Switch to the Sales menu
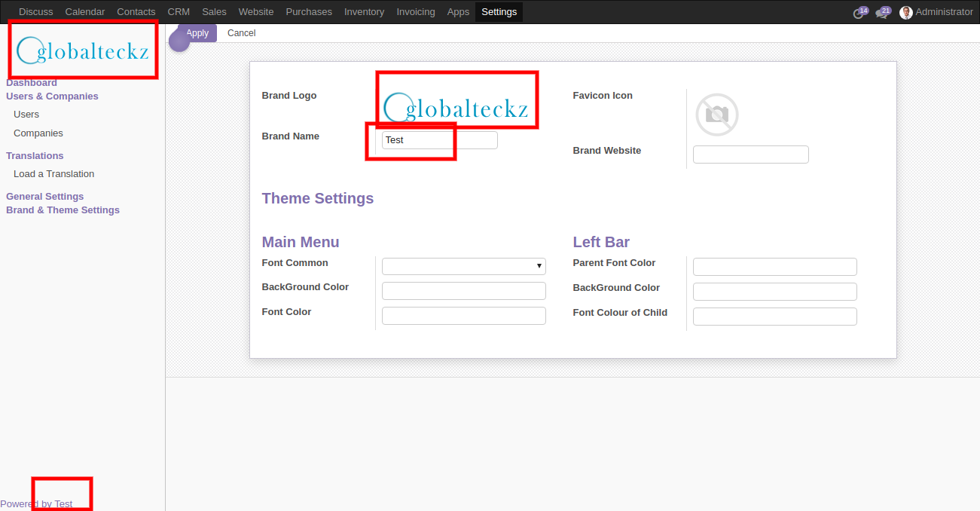Image resolution: width=980 pixels, height=511 pixels. click(x=214, y=12)
